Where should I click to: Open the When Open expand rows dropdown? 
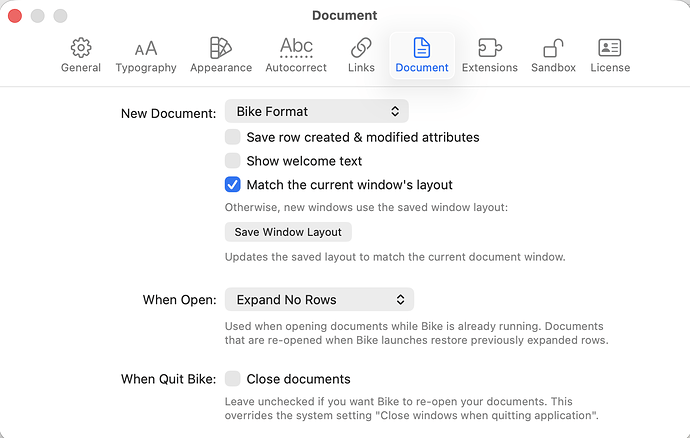319,299
